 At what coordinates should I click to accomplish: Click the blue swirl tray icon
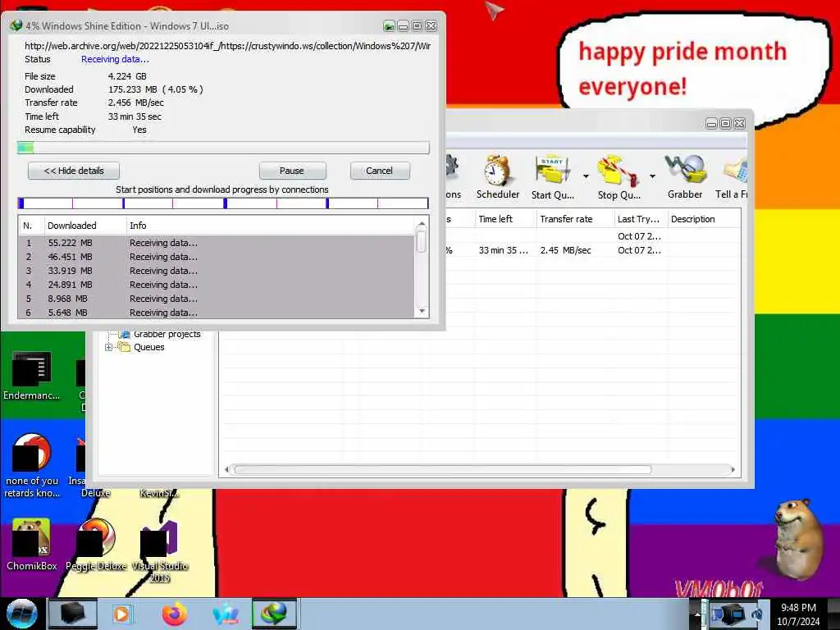click(757, 614)
